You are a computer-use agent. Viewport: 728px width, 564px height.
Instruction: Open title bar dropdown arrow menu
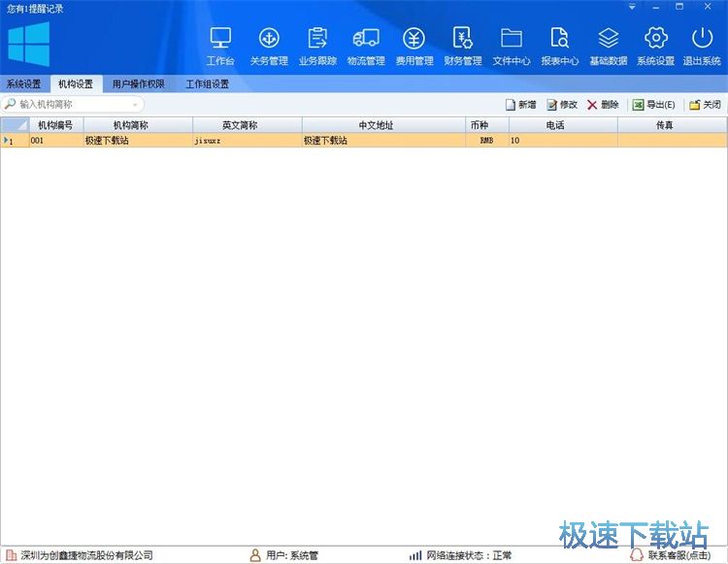(x=632, y=7)
